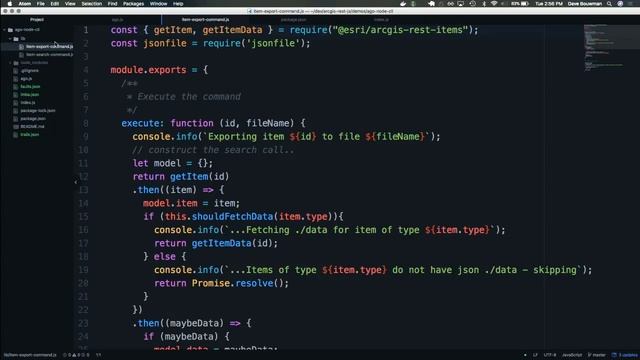Click the file icon beside package.json
The height and width of the screenshot is (360, 640).
[16, 118]
